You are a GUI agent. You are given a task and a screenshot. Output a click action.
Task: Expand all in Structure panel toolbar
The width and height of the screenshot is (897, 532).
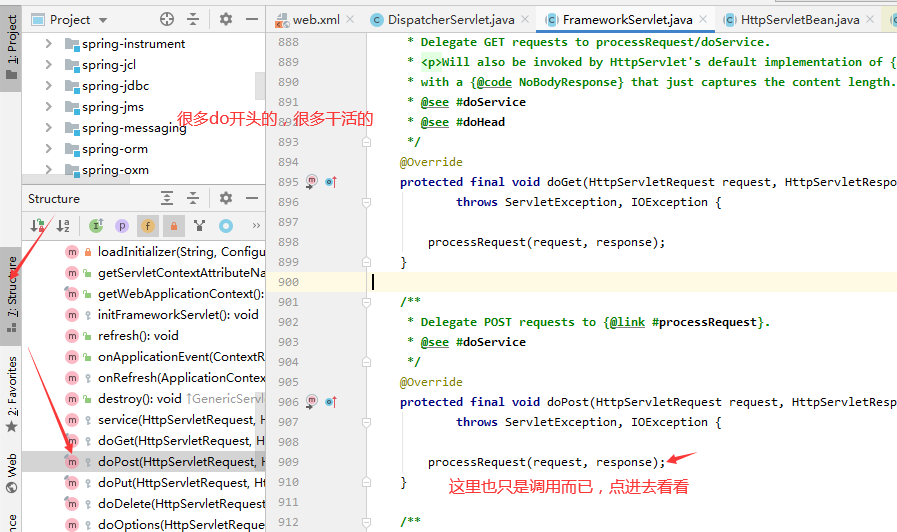(166, 198)
